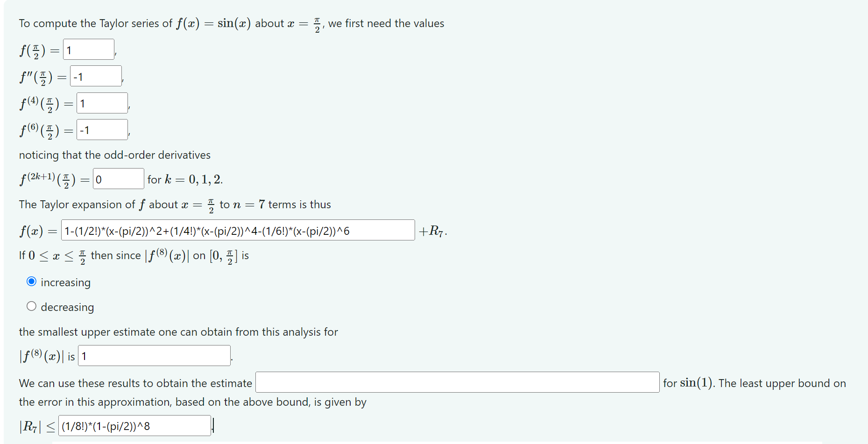The image size is (868, 444).
Task: Click the f(π/2) answer field containing 1
Action: [x=88, y=49]
